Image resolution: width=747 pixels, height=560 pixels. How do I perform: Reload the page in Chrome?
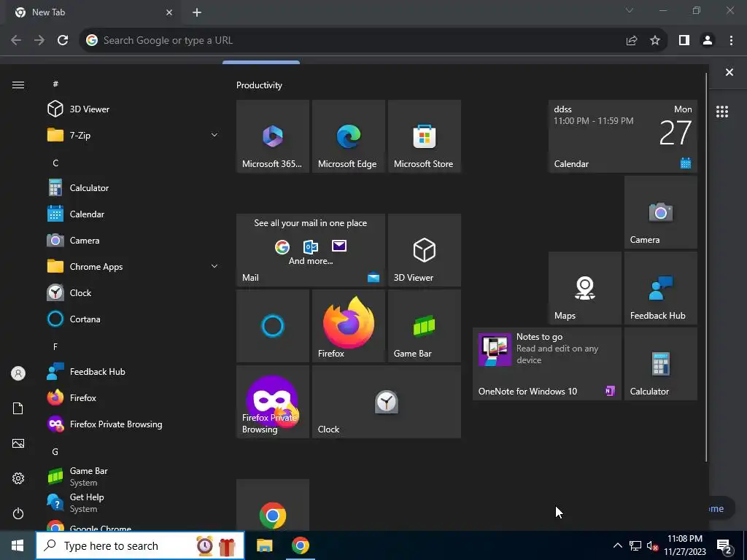point(63,41)
